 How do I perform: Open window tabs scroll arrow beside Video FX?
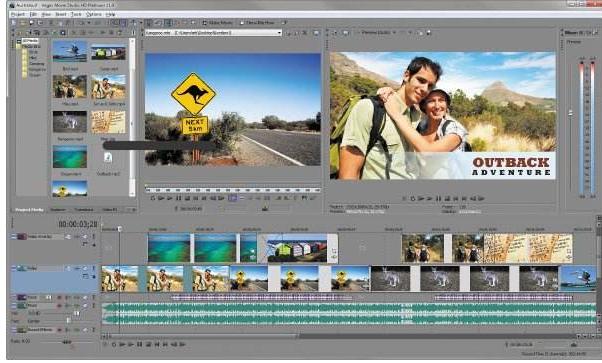point(134,210)
